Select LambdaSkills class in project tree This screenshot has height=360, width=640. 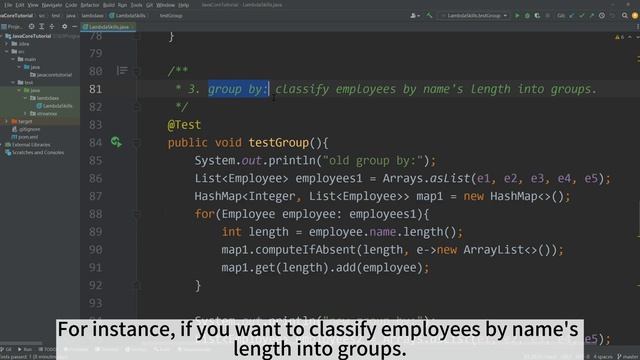(54, 106)
